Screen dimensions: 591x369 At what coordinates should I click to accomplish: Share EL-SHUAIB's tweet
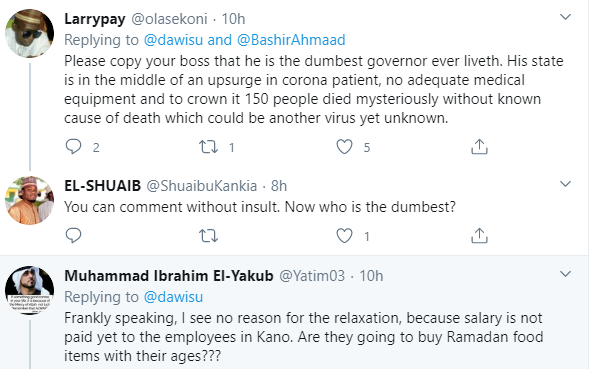click(479, 236)
